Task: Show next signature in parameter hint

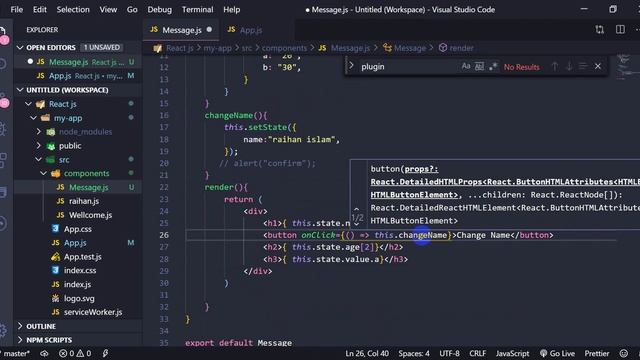Action: pos(356,224)
